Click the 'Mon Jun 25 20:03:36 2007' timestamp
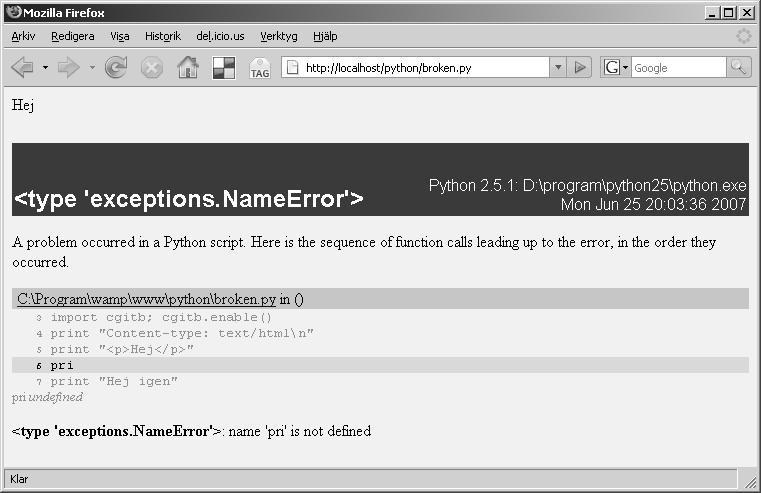The height and width of the screenshot is (493, 761). coord(653,204)
